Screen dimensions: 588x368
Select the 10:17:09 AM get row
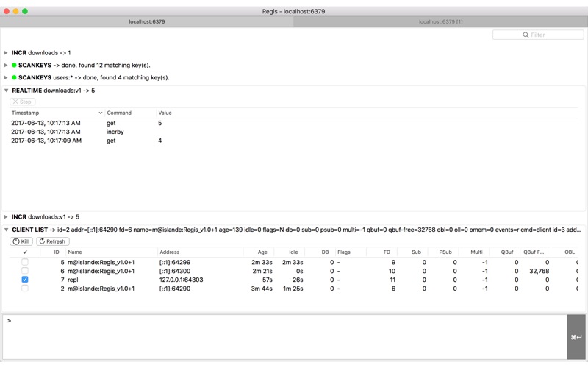(x=293, y=141)
